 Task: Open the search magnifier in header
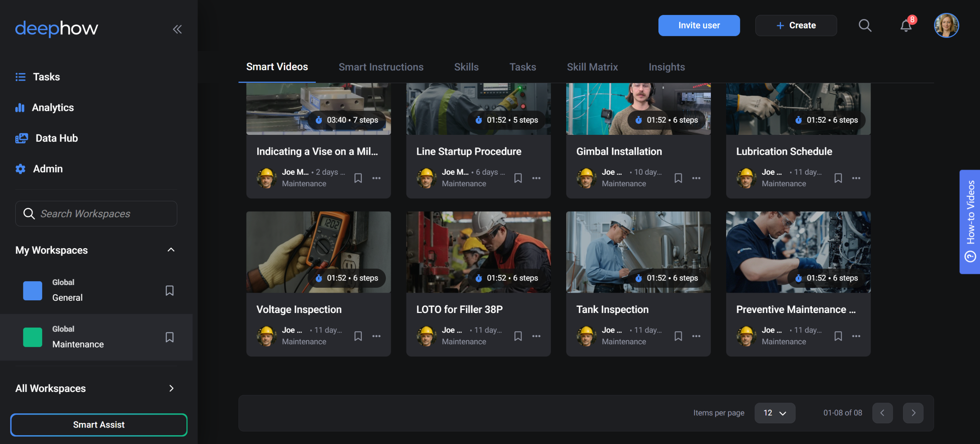(x=865, y=25)
